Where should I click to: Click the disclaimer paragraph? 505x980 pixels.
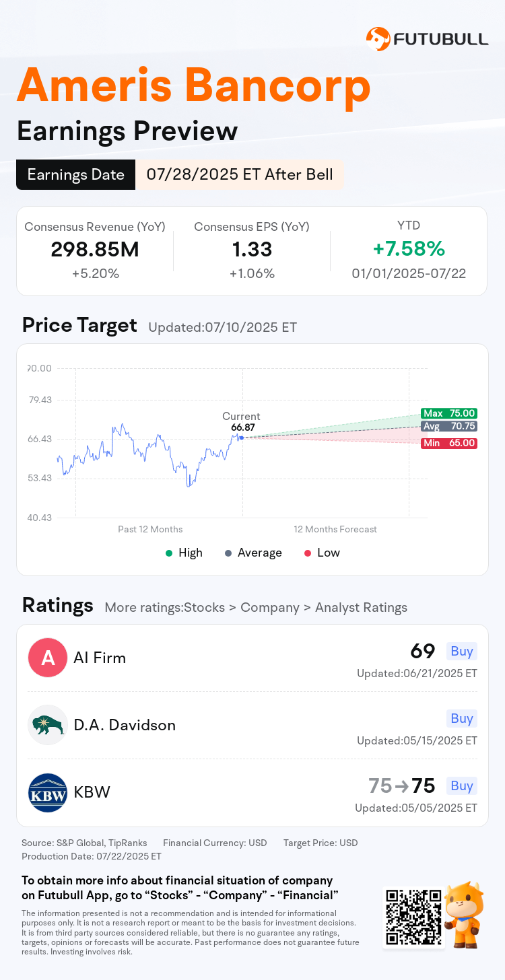click(x=191, y=932)
